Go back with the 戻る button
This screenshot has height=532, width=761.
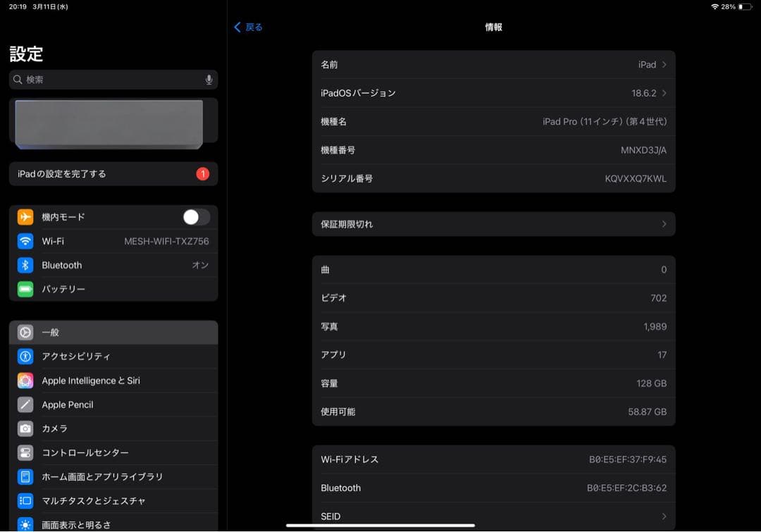(x=248, y=27)
